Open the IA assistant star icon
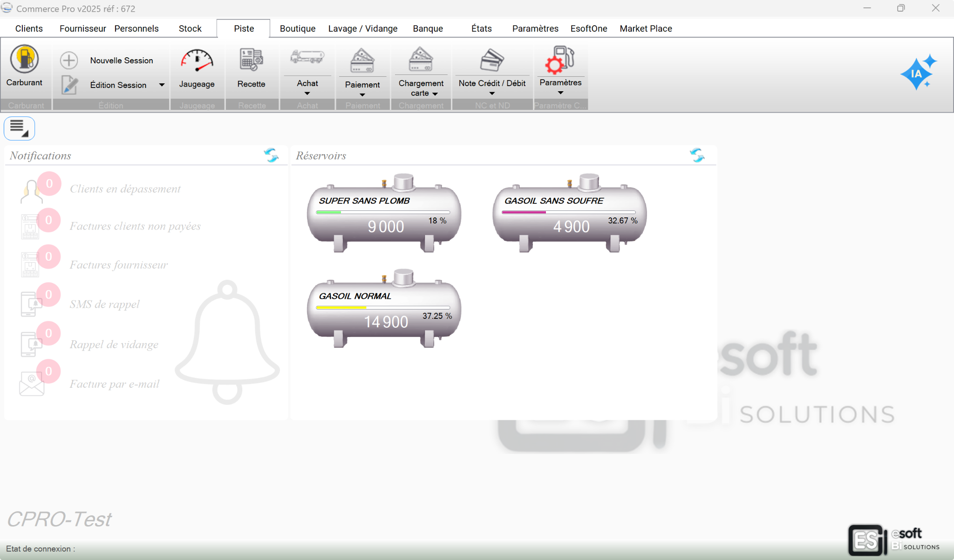 (x=919, y=72)
